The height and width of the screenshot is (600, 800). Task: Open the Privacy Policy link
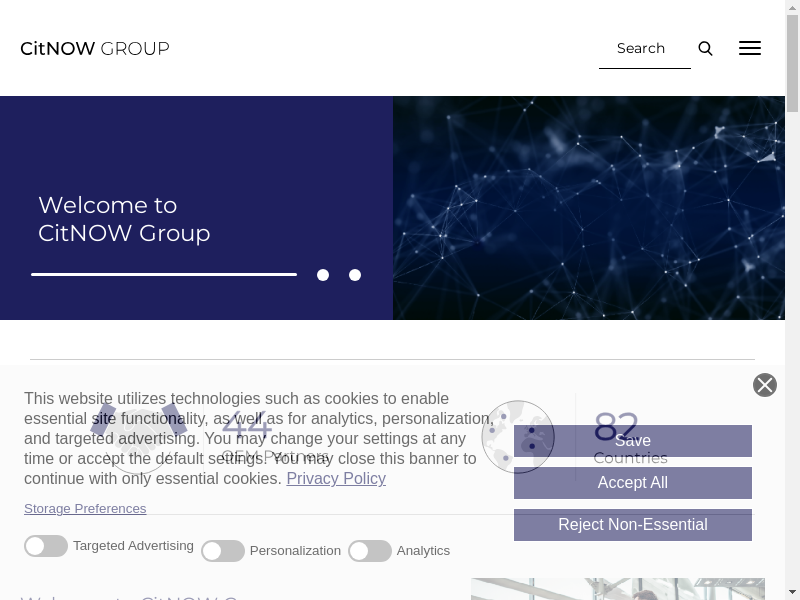(336, 479)
